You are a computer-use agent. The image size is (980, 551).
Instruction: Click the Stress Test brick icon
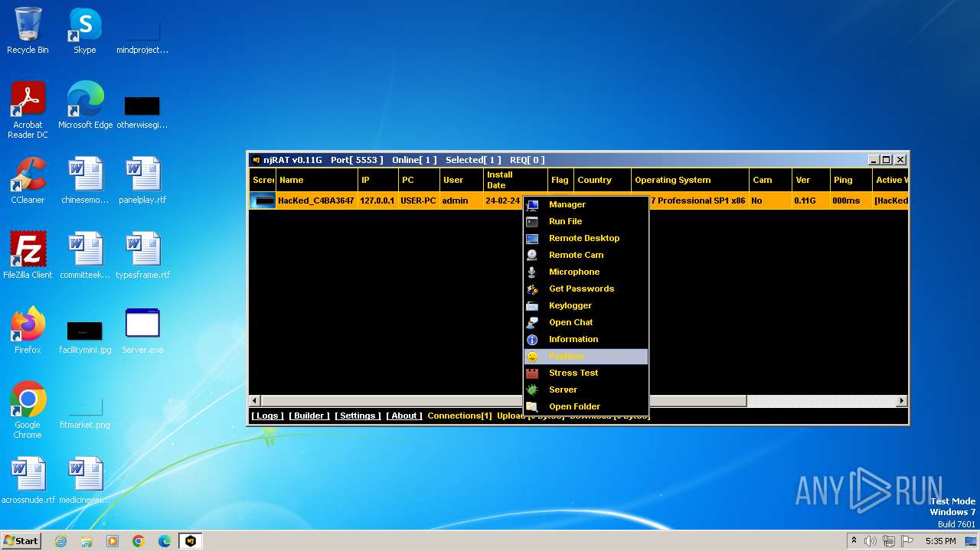pos(532,373)
